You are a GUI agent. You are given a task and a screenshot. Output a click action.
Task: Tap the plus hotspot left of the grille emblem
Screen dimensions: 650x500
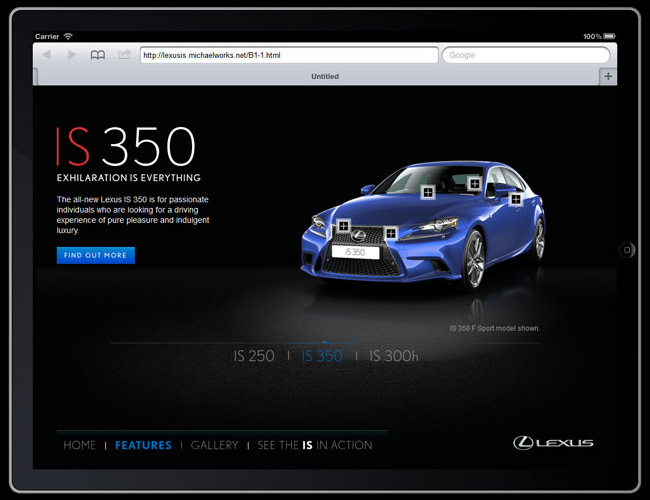pyautogui.click(x=342, y=227)
